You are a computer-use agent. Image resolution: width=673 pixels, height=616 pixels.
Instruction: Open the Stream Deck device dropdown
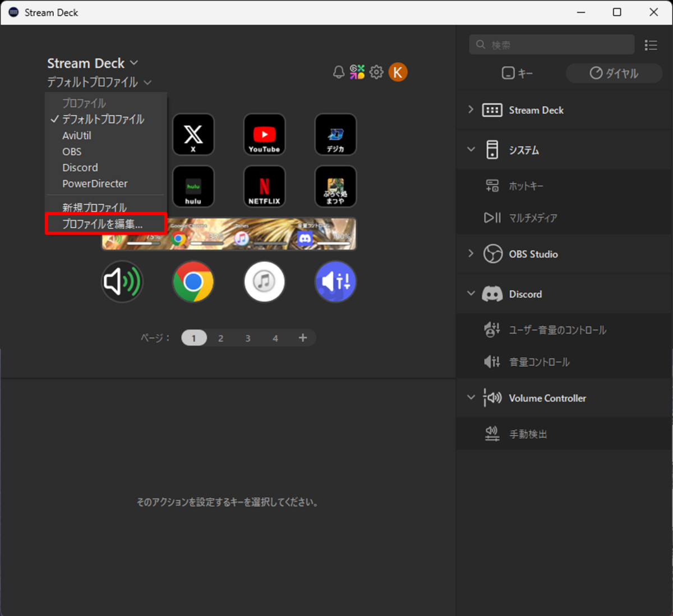coord(93,63)
